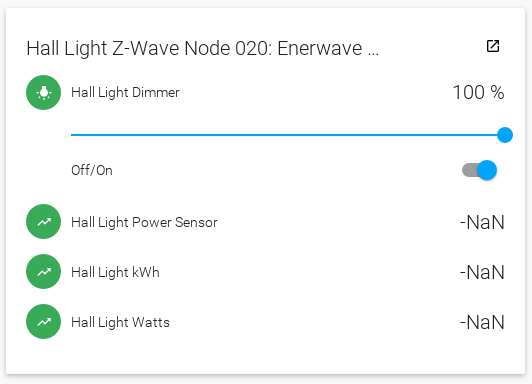532x384 pixels.
Task: Click the middle of the brightness slider track
Action: (288, 135)
